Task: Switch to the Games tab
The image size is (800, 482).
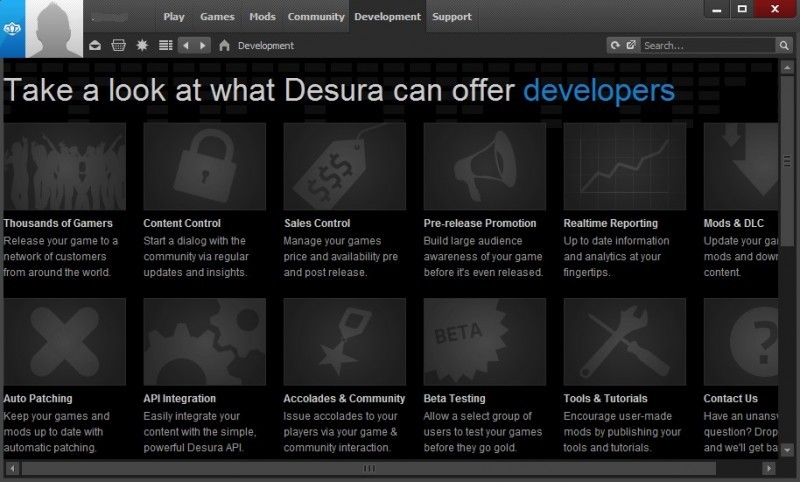Action: [x=217, y=16]
